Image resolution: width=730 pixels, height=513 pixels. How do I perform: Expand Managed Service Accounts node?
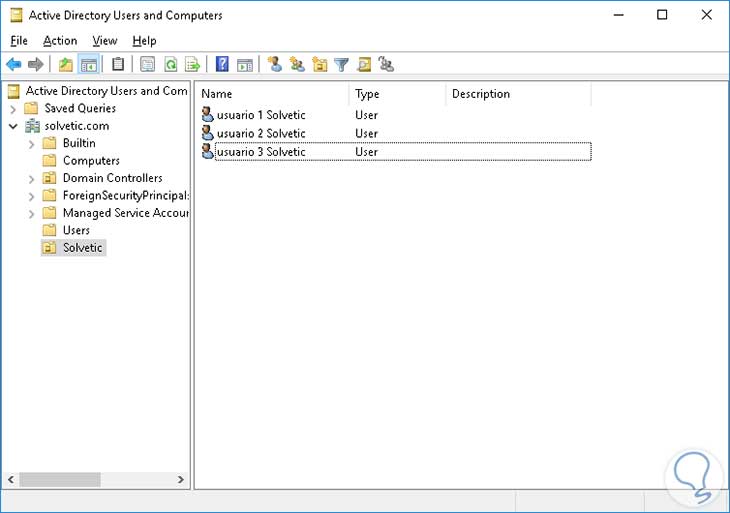tap(31, 214)
